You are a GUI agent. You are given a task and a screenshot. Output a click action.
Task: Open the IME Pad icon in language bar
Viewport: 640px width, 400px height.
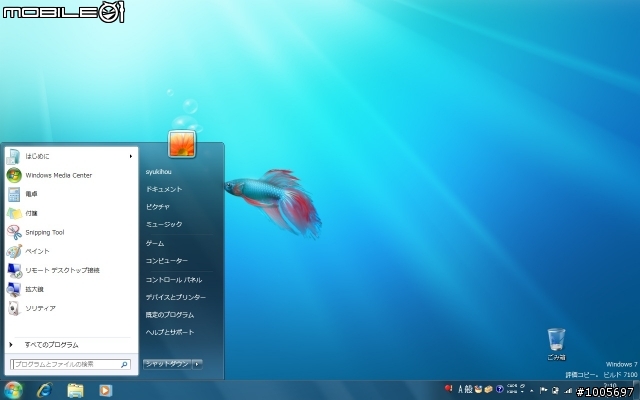click(x=478, y=389)
